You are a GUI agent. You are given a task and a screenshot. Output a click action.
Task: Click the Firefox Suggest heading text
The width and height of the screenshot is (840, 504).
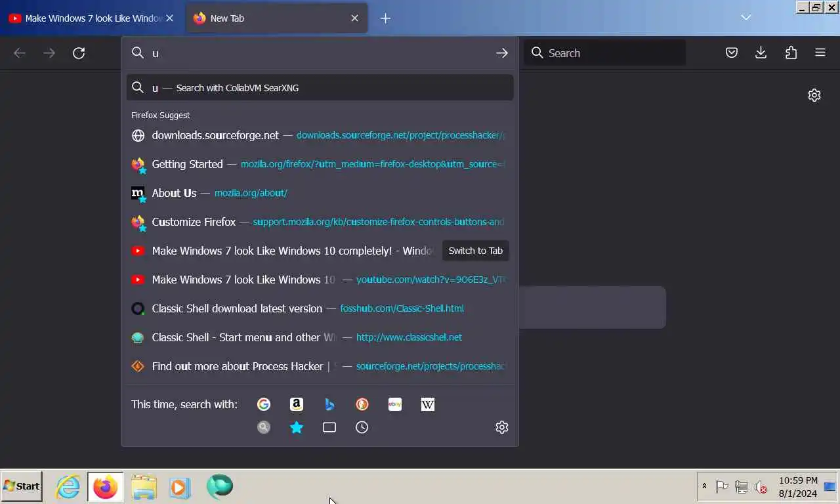tap(160, 115)
